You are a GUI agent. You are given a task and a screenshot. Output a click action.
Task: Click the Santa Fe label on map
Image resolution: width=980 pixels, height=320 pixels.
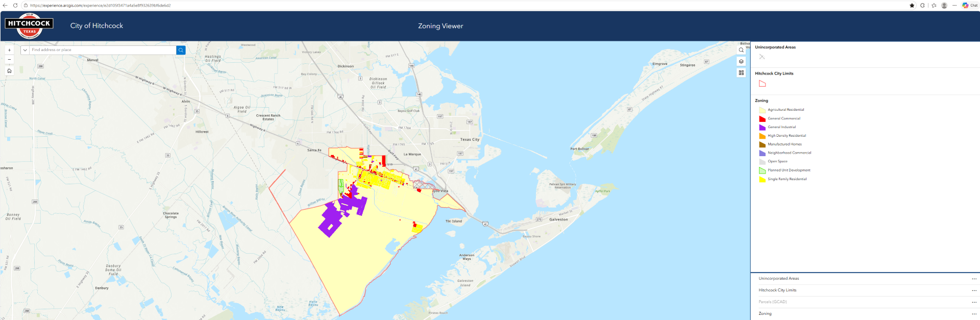(x=314, y=150)
